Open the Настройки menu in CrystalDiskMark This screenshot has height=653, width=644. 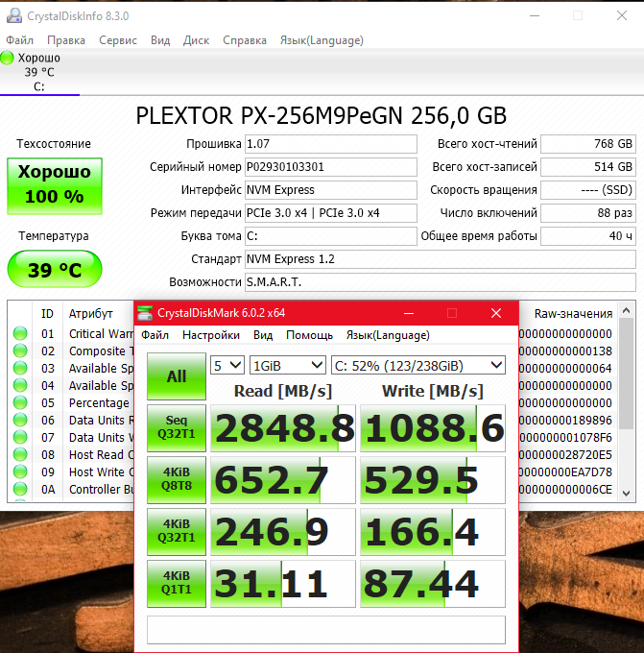[211, 335]
